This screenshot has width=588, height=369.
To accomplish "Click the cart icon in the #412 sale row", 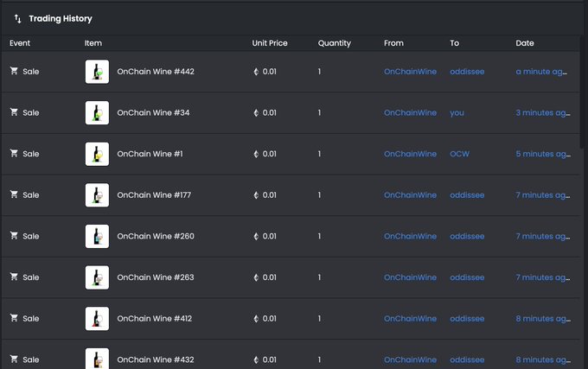I will click(x=14, y=318).
